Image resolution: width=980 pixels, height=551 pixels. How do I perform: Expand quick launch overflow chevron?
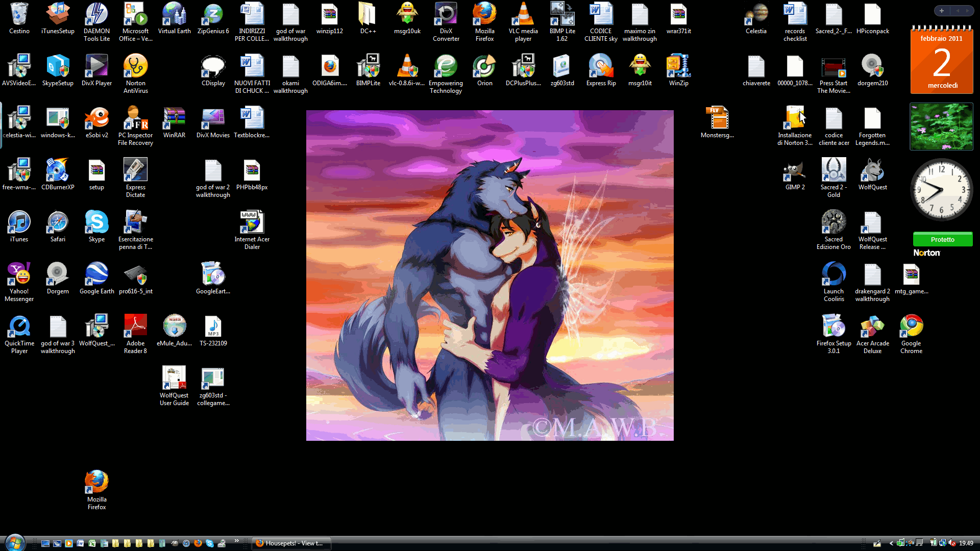(x=236, y=541)
